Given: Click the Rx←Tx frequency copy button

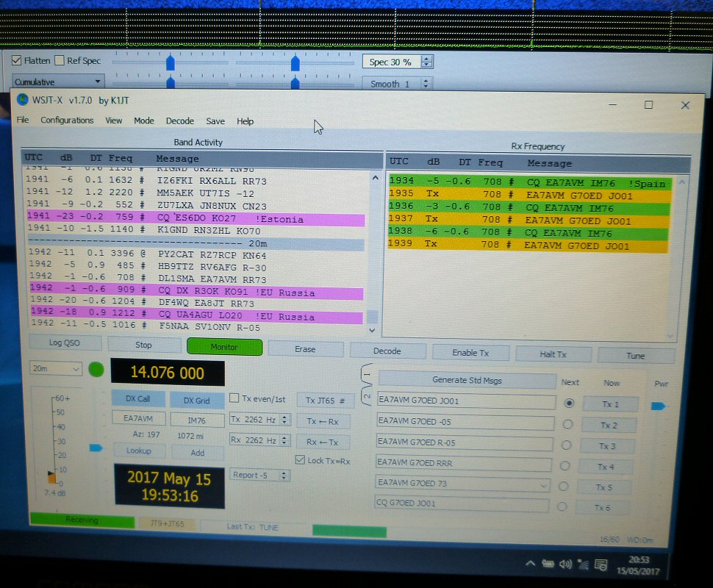Looking at the screenshot, I should click(323, 442).
